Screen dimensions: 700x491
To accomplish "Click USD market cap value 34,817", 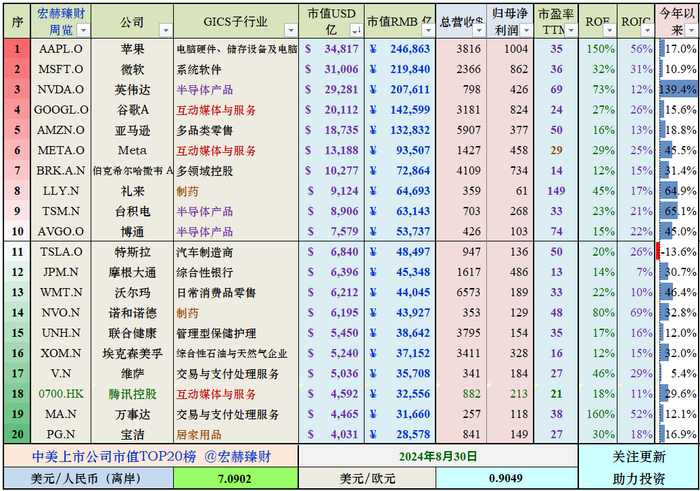I will point(332,49).
